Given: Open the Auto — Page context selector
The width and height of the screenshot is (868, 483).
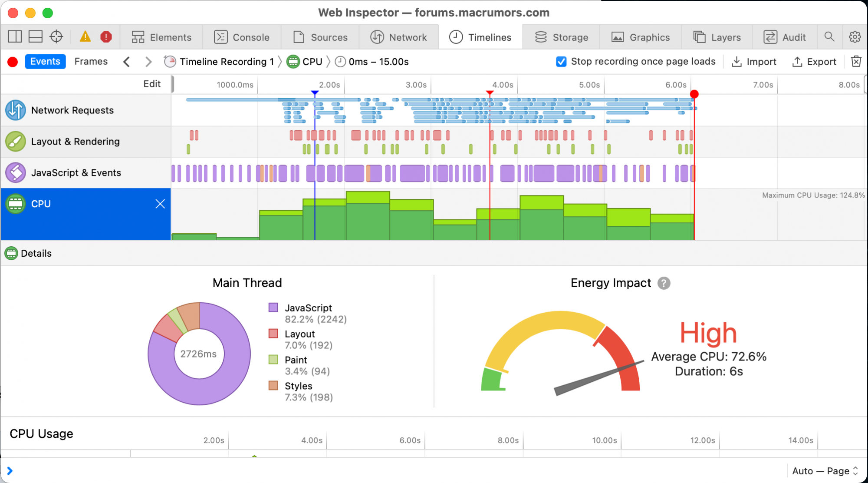Looking at the screenshot, I should 825,471.
